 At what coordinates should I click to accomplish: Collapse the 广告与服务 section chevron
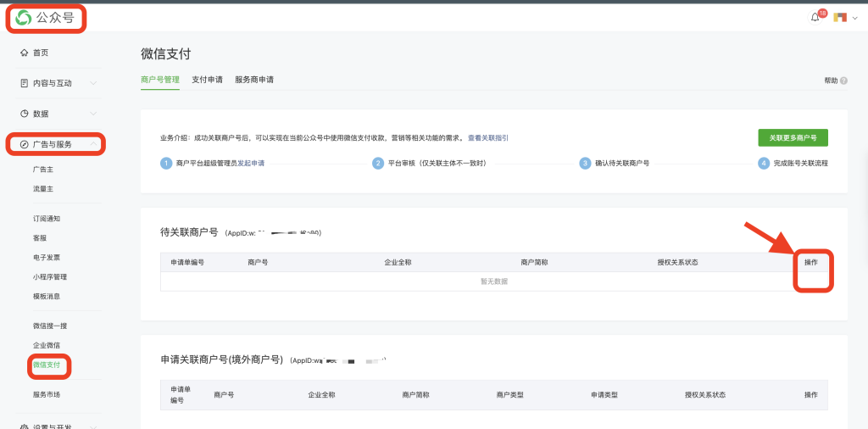pyautogui.click(x=93, y=144)
